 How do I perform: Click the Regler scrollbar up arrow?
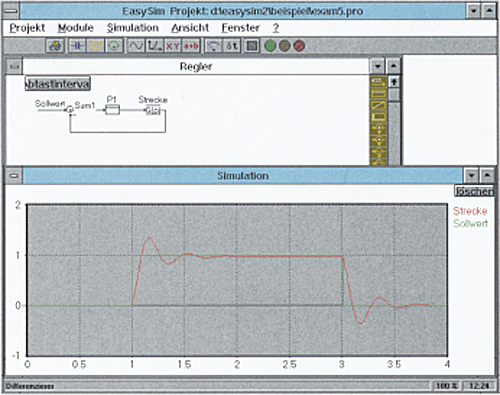[x=394, y=82]
